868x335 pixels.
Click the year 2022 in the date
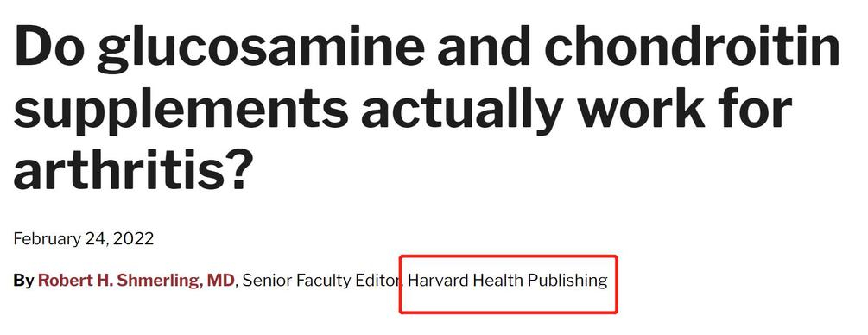(135, 239)
